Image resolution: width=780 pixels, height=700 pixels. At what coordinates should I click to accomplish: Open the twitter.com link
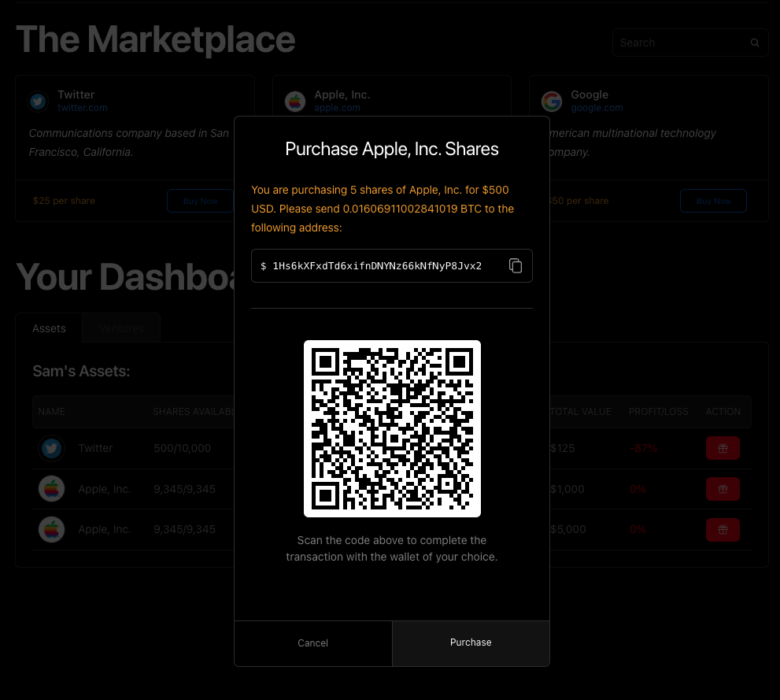(x=82, y=108)
